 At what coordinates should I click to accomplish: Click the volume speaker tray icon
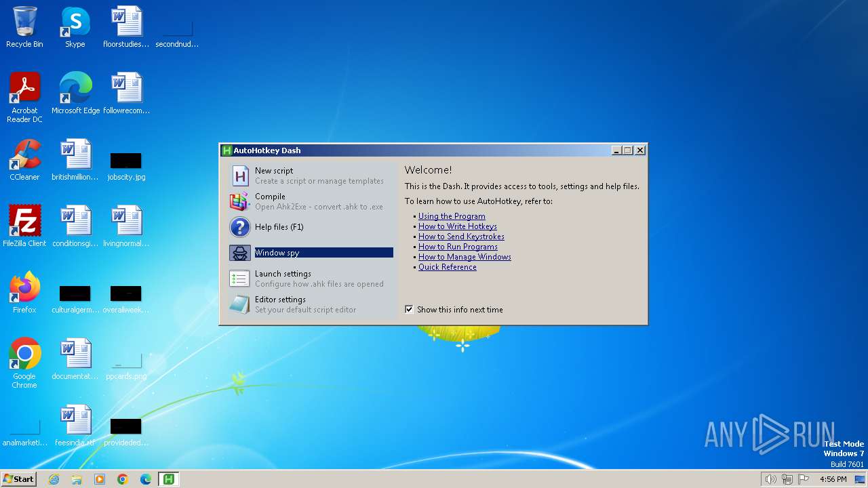click(770, 479)
